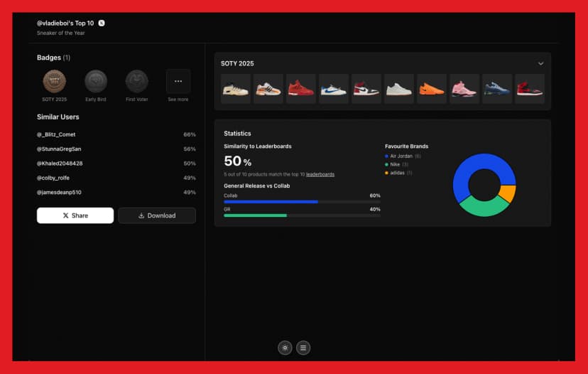Select the red-black-white Jordan 1 thumbnail

coord(366,89)
